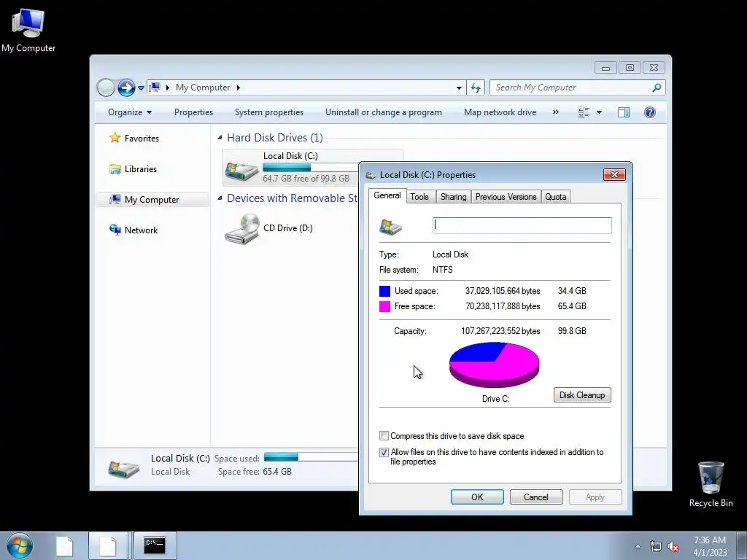Open the Recycle Bin desktop icon
747x560 pixels.
click(711, 484)
